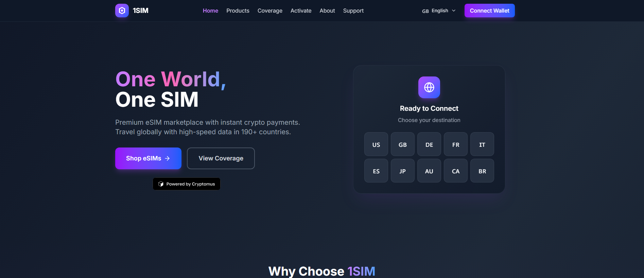Open the Powered by Cryptomus badge
This screenshot has width=644, height=278.
pos(187,184)
